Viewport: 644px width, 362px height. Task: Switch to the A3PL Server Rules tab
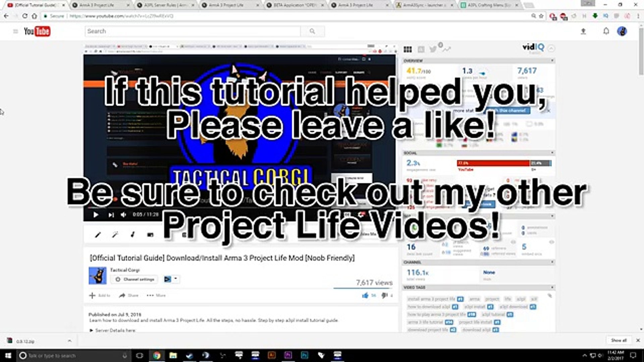coord(166,5)
